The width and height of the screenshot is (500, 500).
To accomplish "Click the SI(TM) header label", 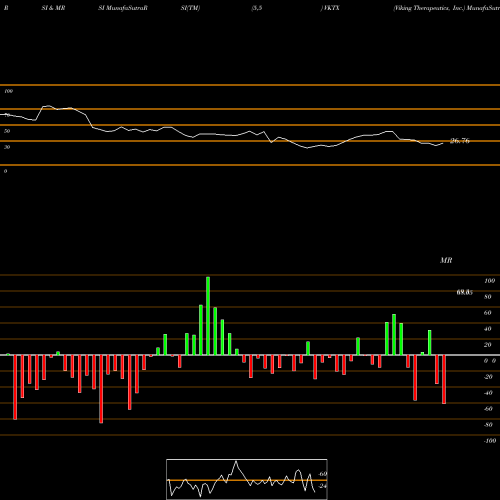I will click(x=190, y=8).
